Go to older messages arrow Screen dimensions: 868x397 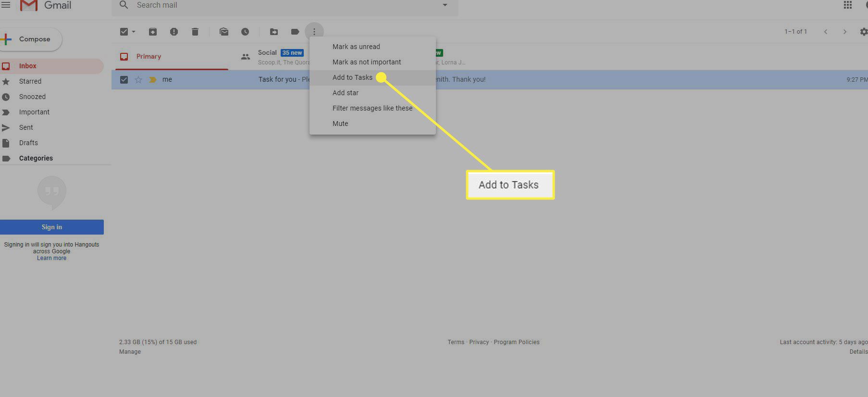(844, 32)
